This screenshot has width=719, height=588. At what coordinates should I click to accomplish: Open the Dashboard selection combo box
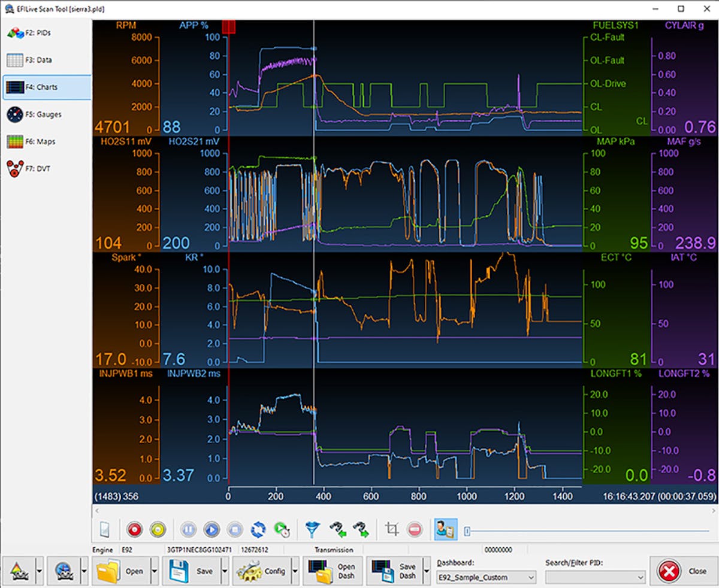click(486, 577)
